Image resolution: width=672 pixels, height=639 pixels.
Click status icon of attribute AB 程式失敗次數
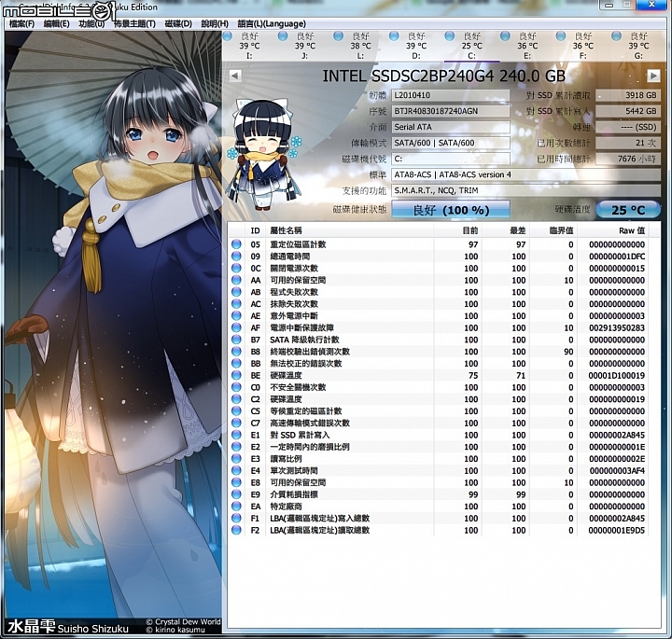click(x=236, y=292)
